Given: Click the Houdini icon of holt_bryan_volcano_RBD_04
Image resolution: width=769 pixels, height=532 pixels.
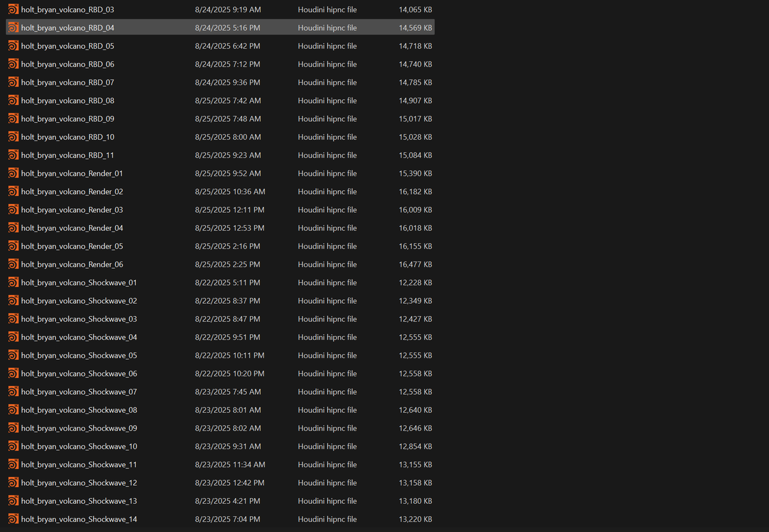Looking at the screenshot, I should pos(13,28).
